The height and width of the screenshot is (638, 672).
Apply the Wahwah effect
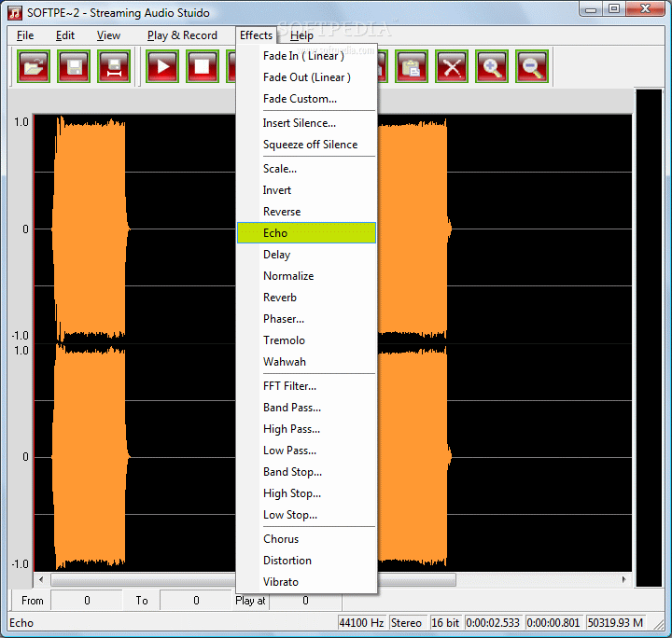click(306, 362)
